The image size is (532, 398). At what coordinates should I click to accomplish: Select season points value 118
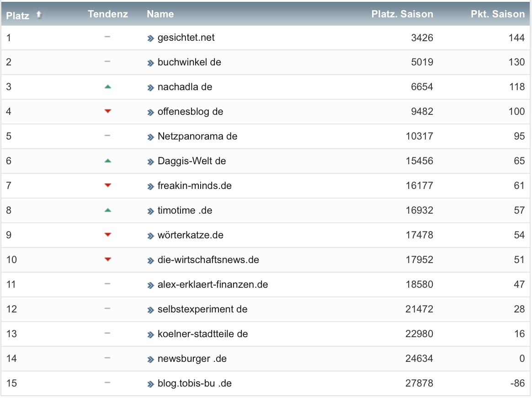pyautogui.click(x=517, y=87)
